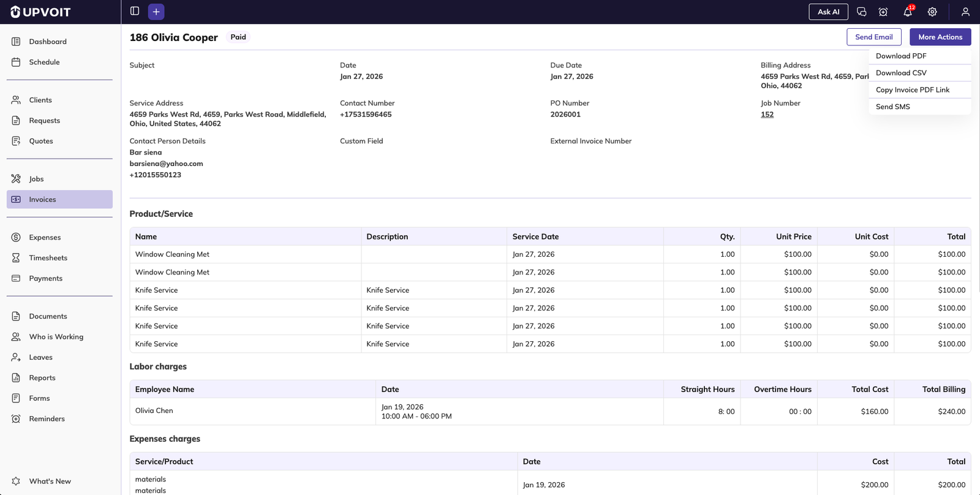Screen dimensions: 980x495
Task: Click the $240.00 total billing value
Action: click(952, 412)
